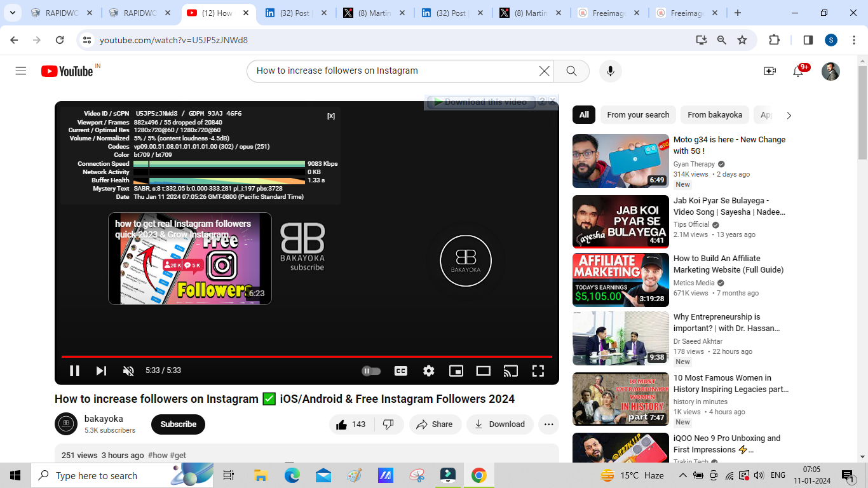This screenshot has width=868, height=488.
Task: Open the three-dot more actions menu
Action: [x=549, y=424]
